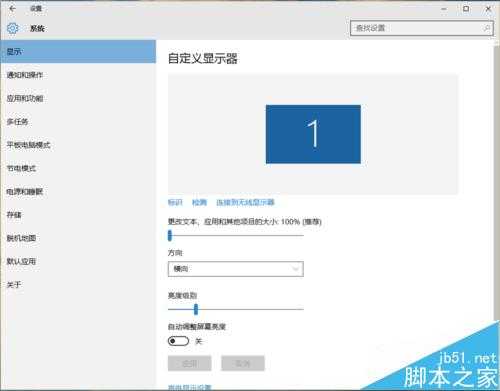Open 脱机地图 settings

[78, 238]
